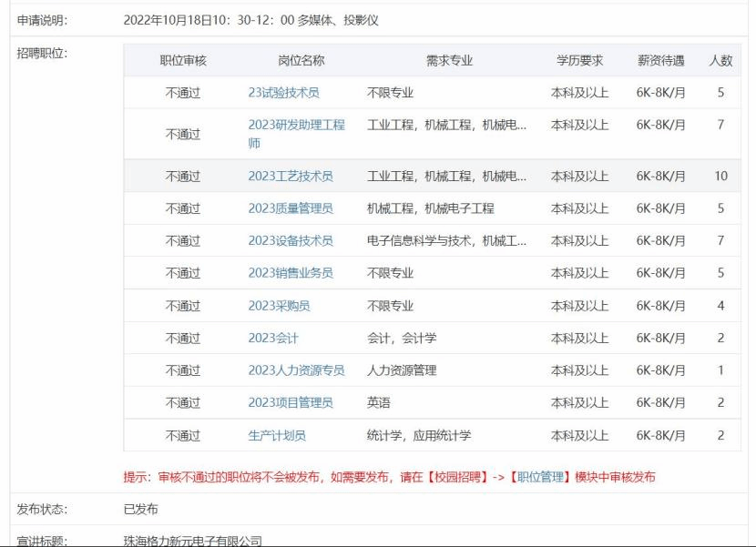This screenshot has height=547, width=756.
Task: Click the 2023工艺技术员 job title
Action: coord(291,177)
